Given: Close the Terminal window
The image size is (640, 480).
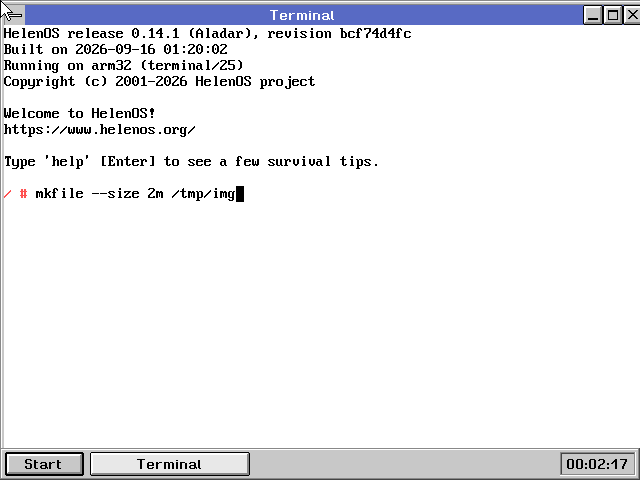Looking at the screenshot, I should click(632, 15).
